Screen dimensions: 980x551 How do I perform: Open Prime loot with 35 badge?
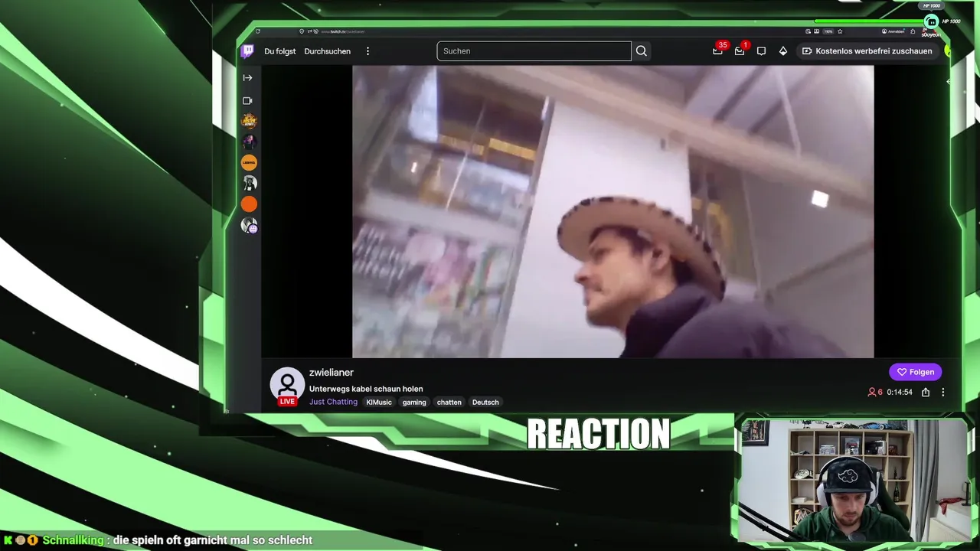point(717,51)
